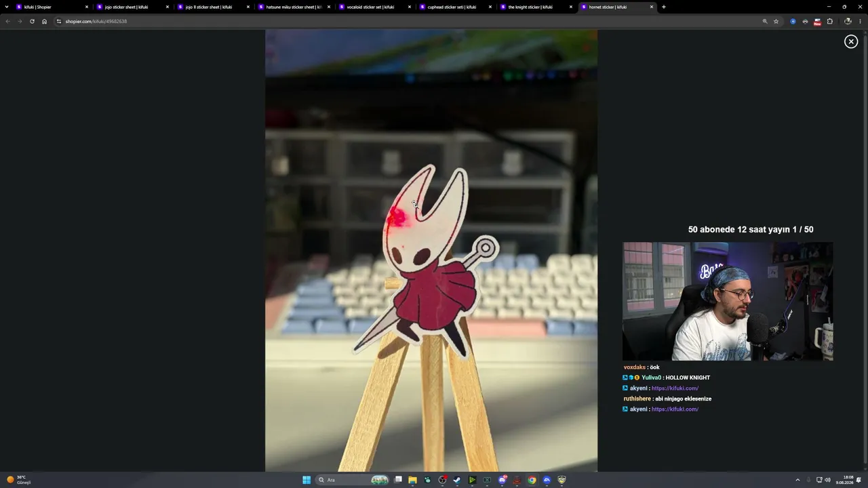Screen dimensions: 868x488
Task: Open the Chrome three-dot menu
Action: click(x=860, y=21)
